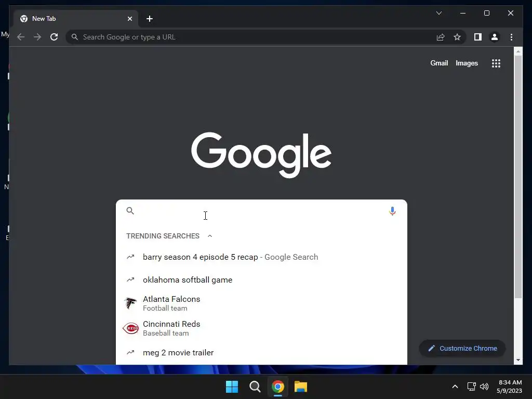
Task: Click the network icon in system tray
Action: (471, 387)
